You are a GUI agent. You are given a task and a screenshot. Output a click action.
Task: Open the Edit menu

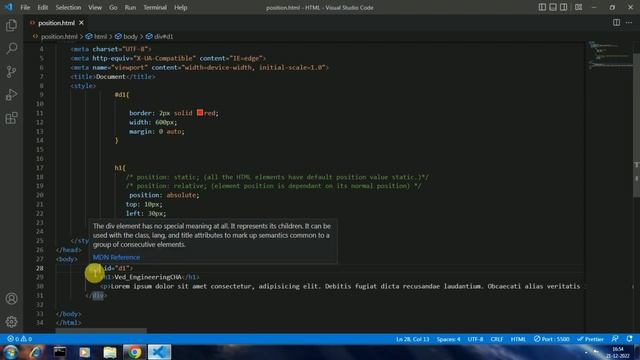click(x=42, y=7)
